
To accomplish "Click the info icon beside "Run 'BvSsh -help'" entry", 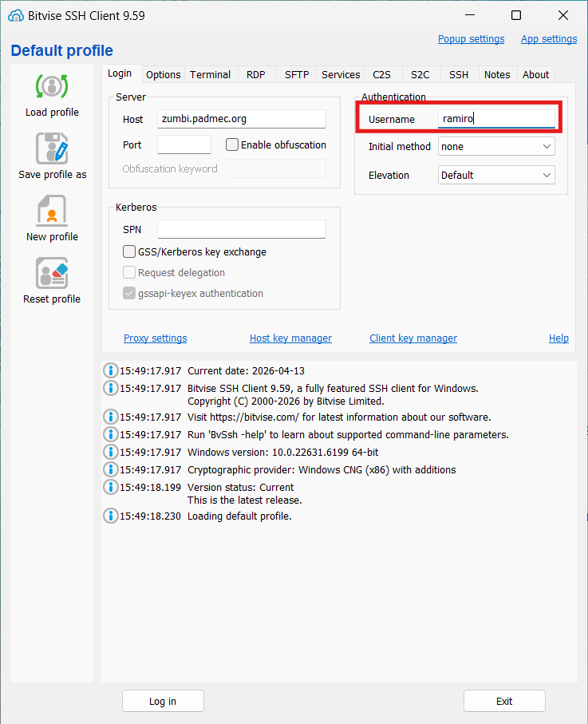I will click(x=110, y=434).
